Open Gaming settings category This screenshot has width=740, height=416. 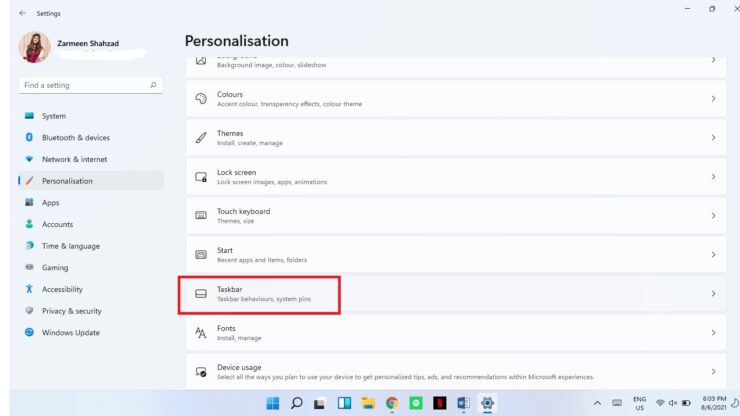[x=55, y=268]
